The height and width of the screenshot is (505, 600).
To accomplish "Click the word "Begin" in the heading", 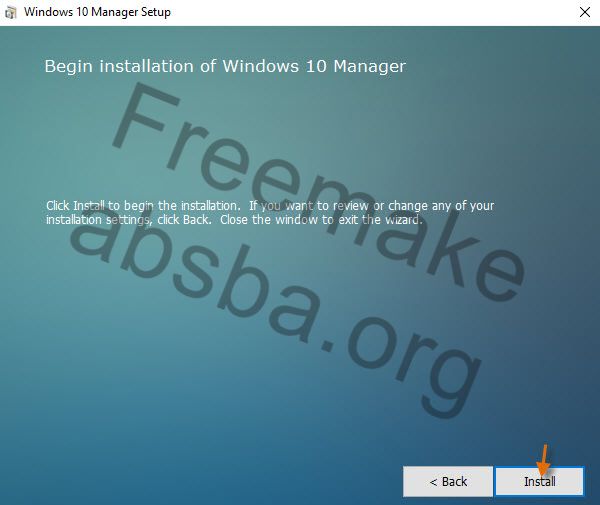I will click(68, 67).
